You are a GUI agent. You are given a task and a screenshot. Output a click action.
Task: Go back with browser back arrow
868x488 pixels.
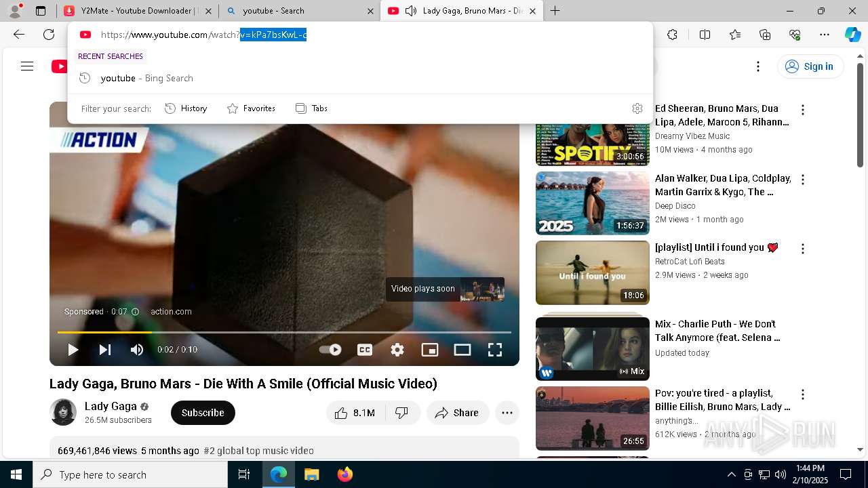pos(19,35)
